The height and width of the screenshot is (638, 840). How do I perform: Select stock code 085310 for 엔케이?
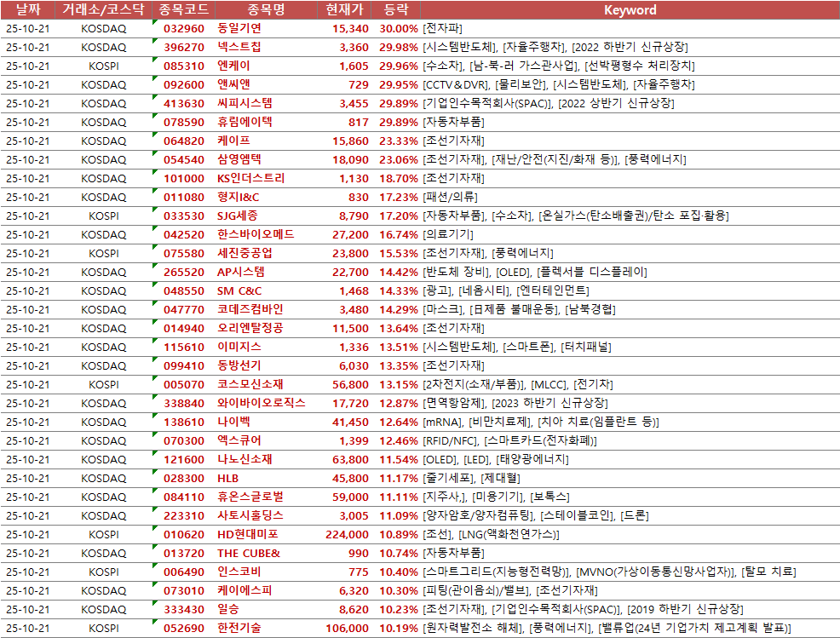(184, 66)
